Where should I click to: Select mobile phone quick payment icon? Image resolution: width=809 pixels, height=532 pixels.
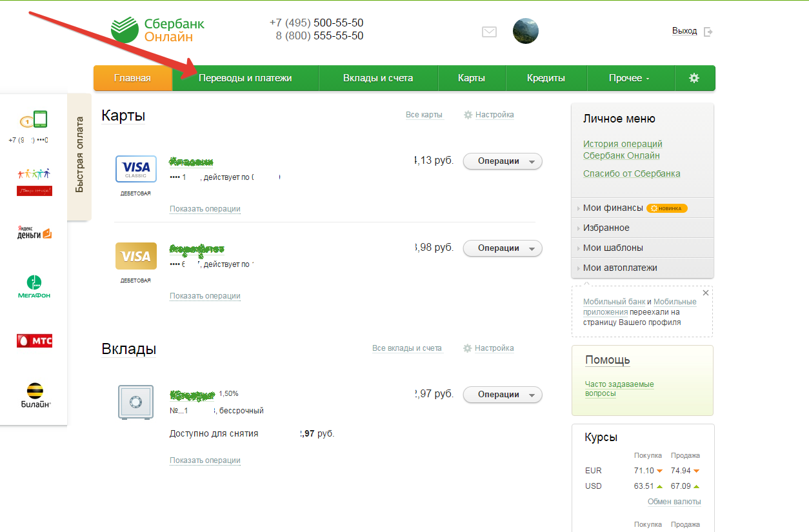tap(34, 120)
